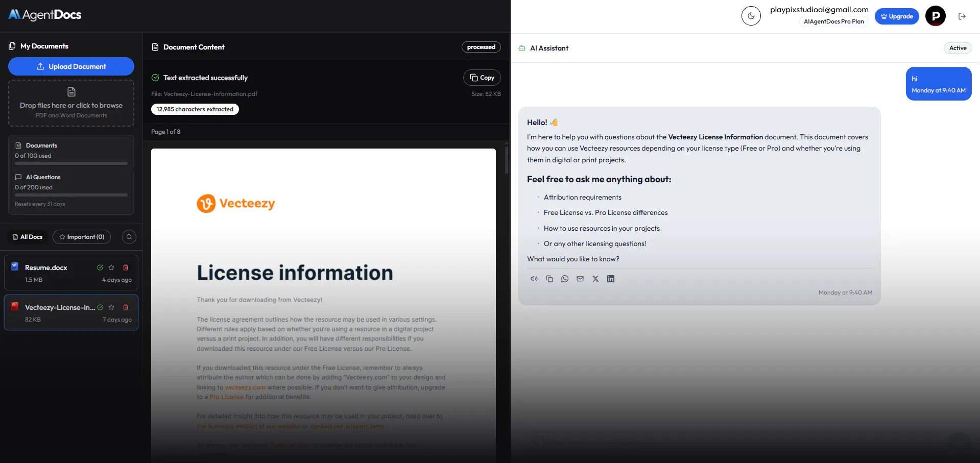The height and width of the screenshot is (463, 980).
Task: Open the profile avatar P
Action: (936, 16)
